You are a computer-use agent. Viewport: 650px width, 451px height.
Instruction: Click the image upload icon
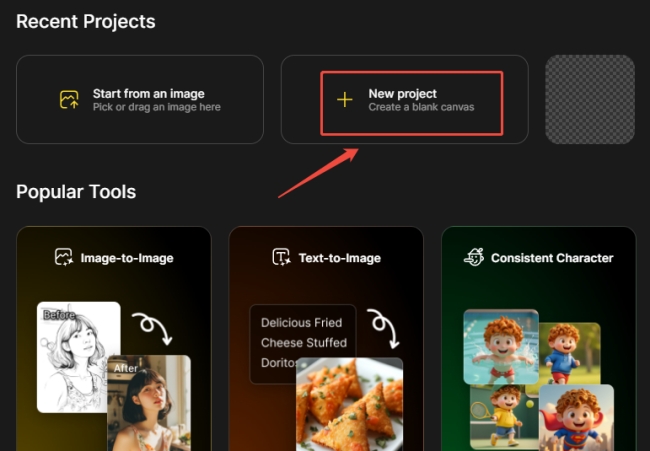pos(69,100)
